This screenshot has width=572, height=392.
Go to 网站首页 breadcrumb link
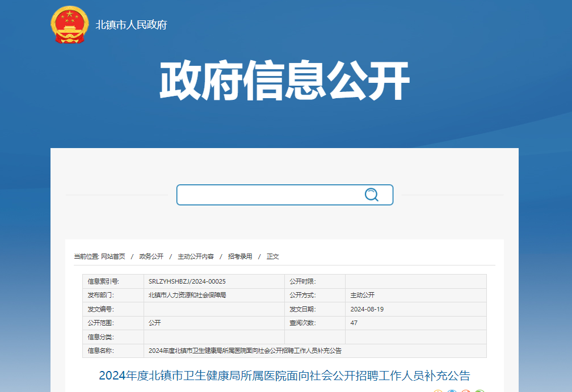[x=113, y=256]
